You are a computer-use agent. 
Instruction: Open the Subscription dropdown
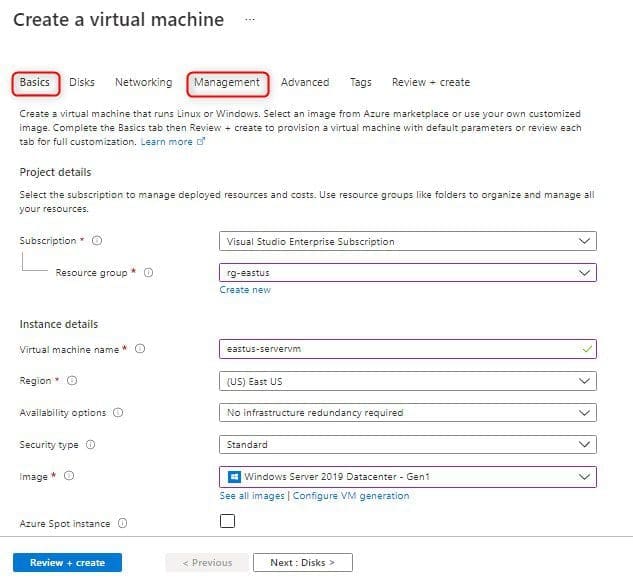tap(408, 241)
